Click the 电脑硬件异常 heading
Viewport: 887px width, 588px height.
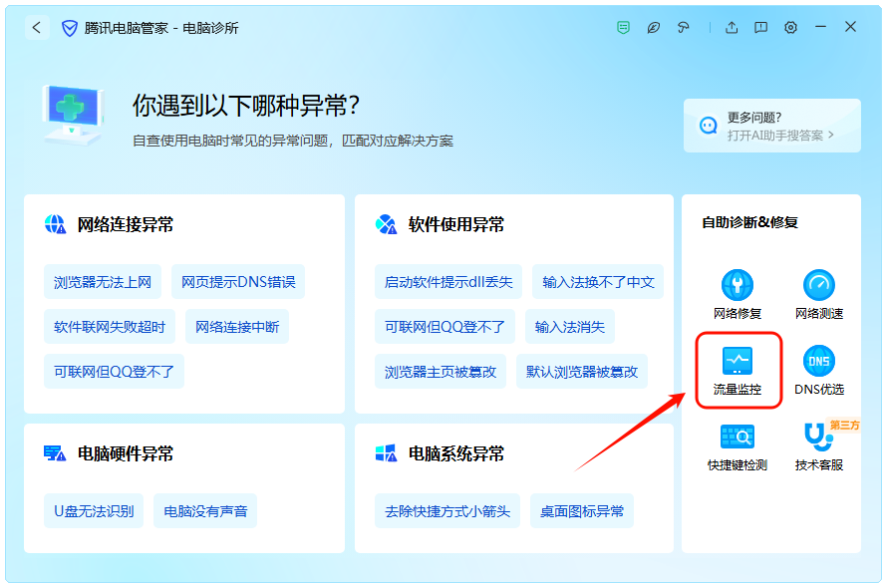coord(125,453)
